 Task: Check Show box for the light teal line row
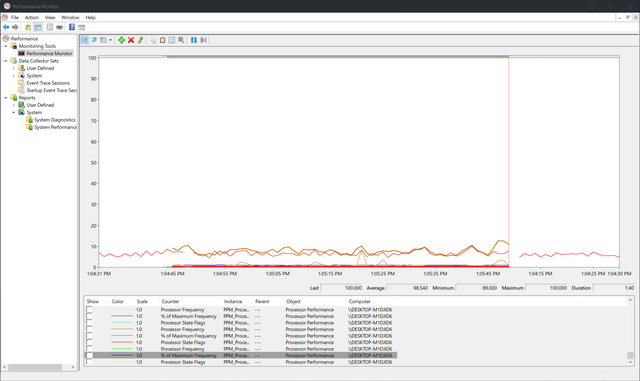89,323
